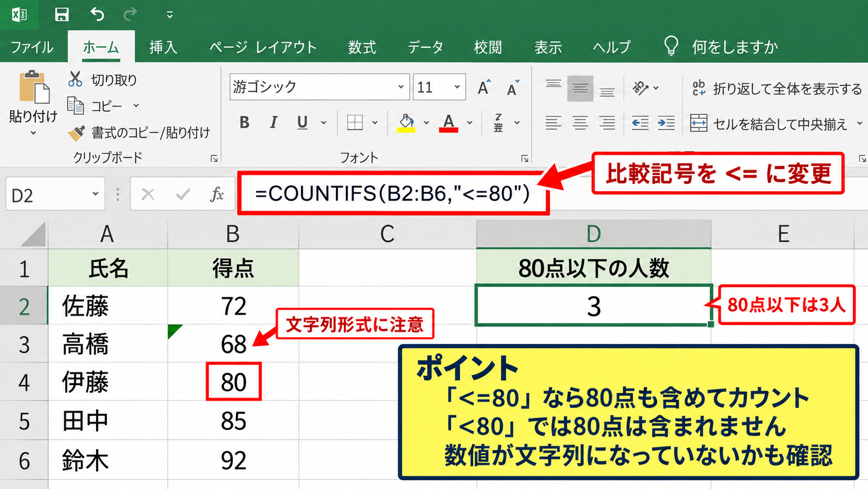Viewport: 868px width, 489px height.
Task: Click the Save icon in the title bar
Action: point(62,15)
